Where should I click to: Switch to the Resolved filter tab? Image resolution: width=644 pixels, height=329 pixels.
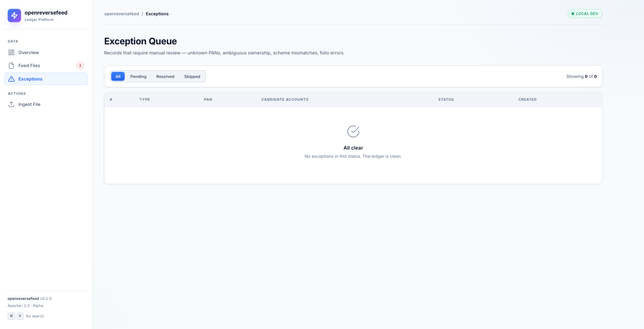(x=165, y=76)
